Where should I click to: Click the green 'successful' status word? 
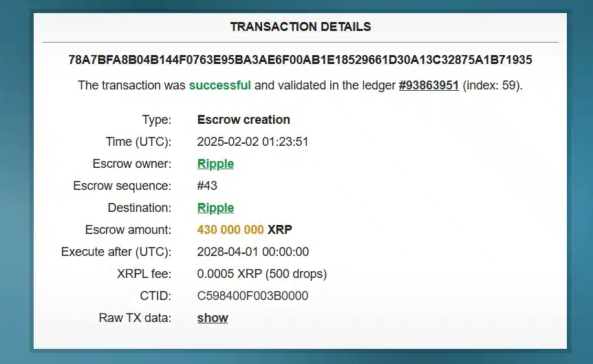(219, 85)
